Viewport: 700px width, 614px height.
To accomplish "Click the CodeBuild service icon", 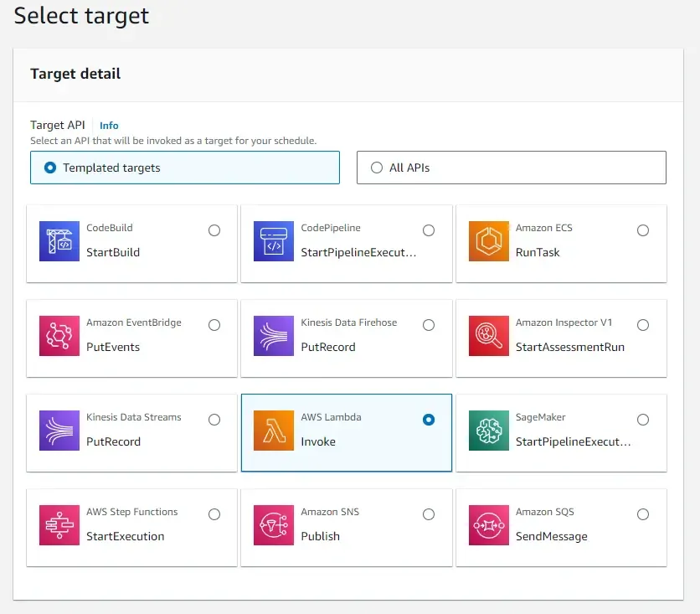I will [59, 240].
